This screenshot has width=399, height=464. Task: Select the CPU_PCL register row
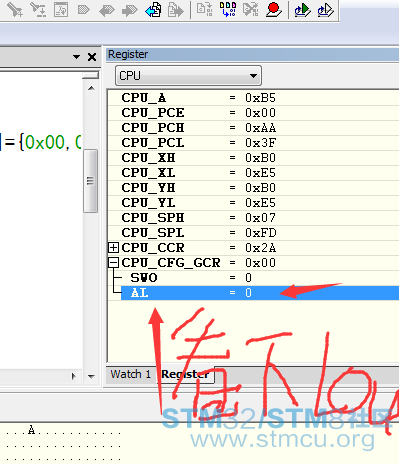click(x=253, y=143)
